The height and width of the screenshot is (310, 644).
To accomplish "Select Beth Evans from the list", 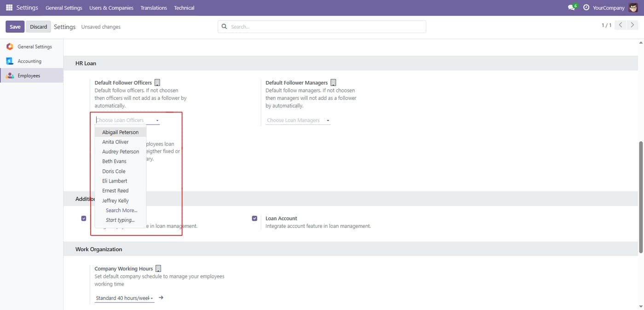I will (121, 161).
